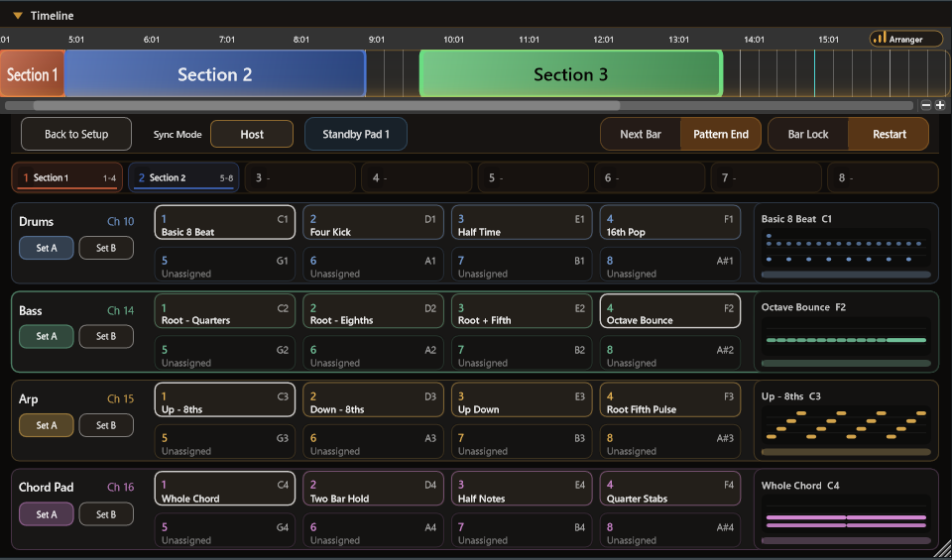Select empty section slot 6
The height and width of the screenshot is (560, 952).
650,177
